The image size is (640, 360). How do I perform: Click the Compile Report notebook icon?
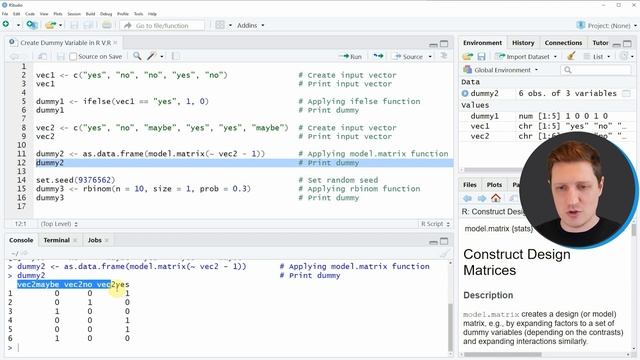(x=176, y=56)
